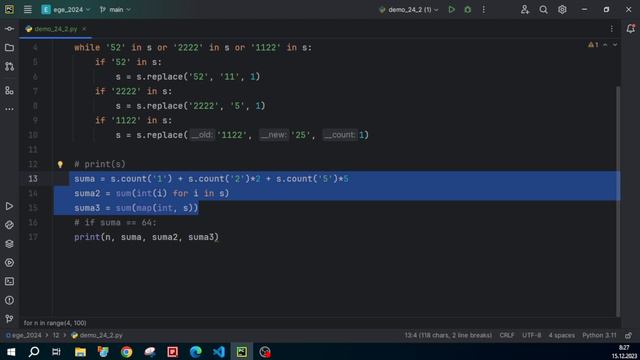Open Visual Studio Code from taskbar
The height and width of the screenshot is (360, 640).
point(219,351)
